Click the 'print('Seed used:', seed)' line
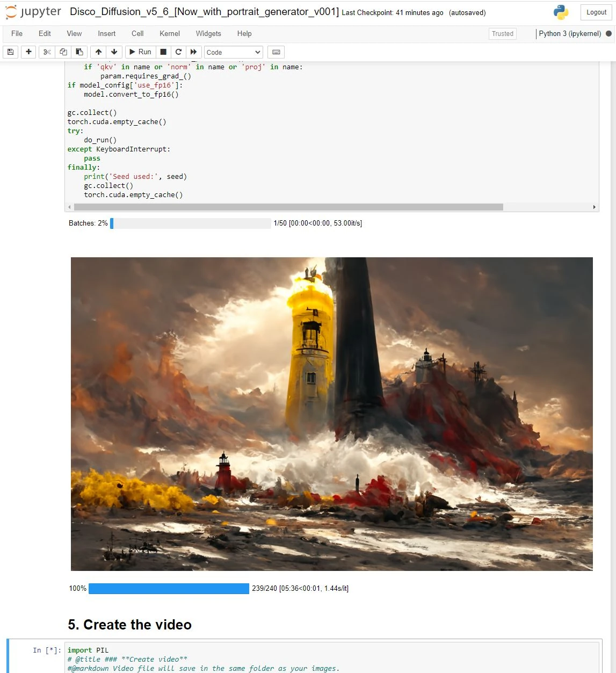Image resolution: width=616 pixels, height=673 pixels. 135,176
